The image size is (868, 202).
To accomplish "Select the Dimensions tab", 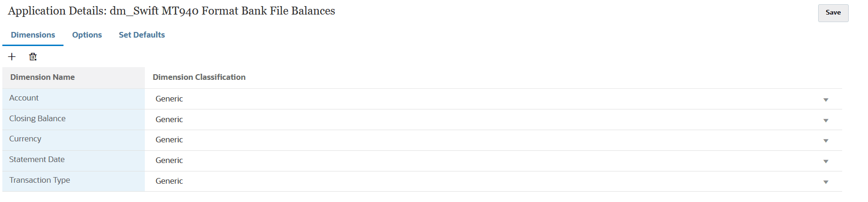I will coord(33,35).
